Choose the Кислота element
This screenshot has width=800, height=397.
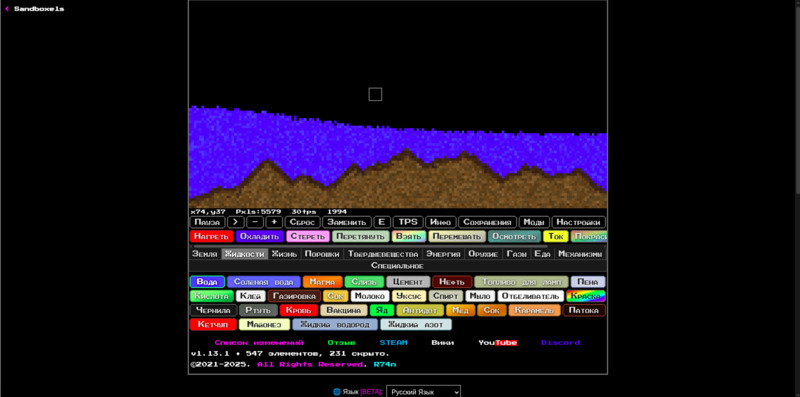click(x=212, y=296)
